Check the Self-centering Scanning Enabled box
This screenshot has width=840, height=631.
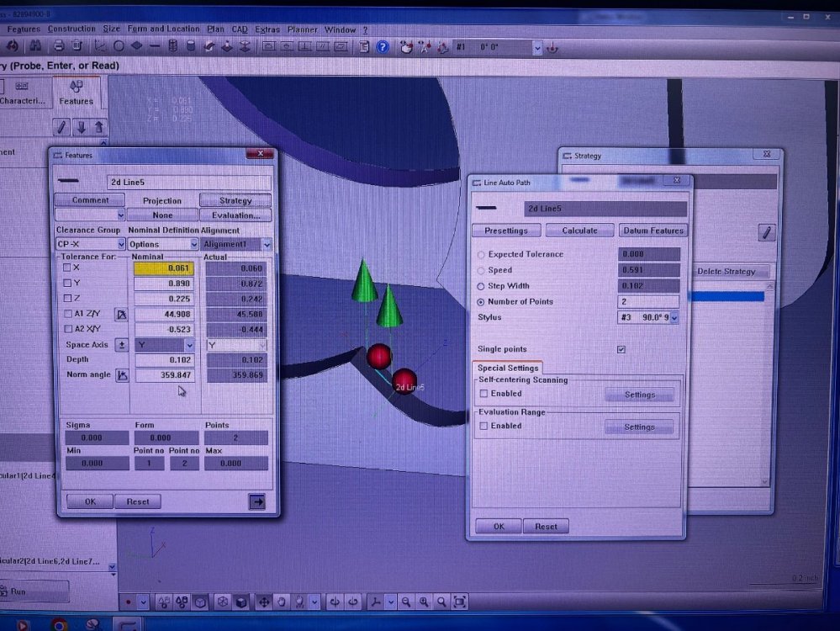coord(483,394)
